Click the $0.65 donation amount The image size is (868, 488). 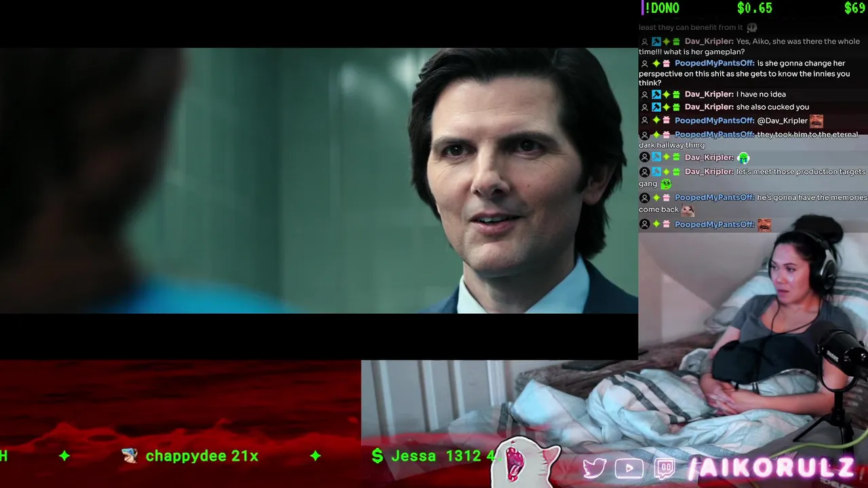point(755,8)
